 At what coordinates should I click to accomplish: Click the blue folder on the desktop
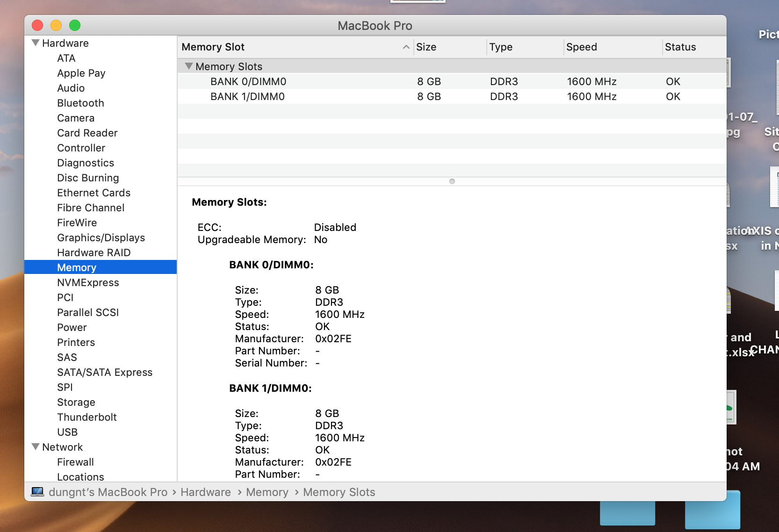(x=712, y=510)
